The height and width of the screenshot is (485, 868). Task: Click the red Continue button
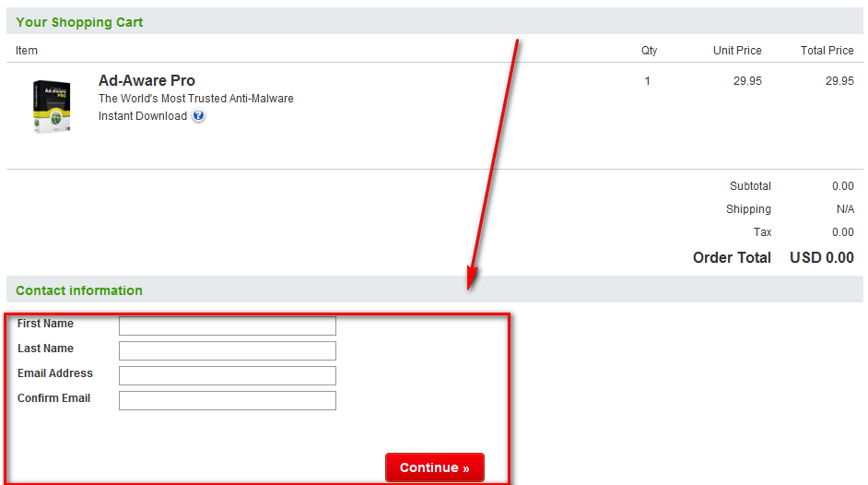tap(435, 467)
